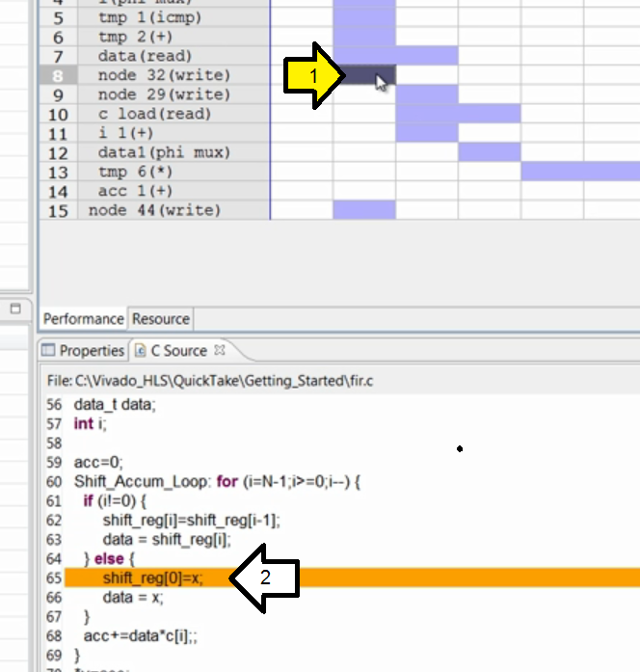The image size is (640, 672).
Task: Select the c_load(read) operation row
Action: pos(154,114)
